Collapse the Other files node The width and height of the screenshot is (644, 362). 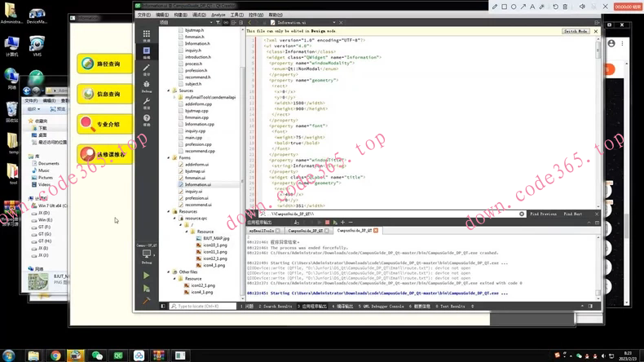169,272
